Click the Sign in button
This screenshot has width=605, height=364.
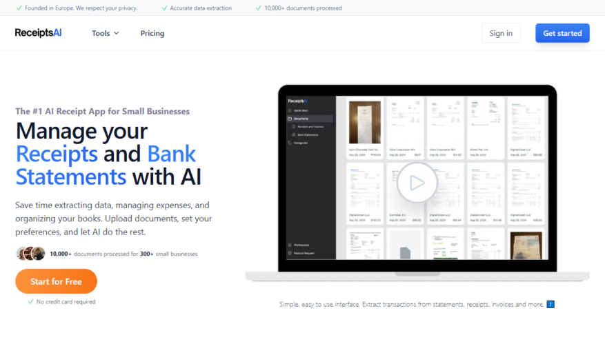point(501,33)
